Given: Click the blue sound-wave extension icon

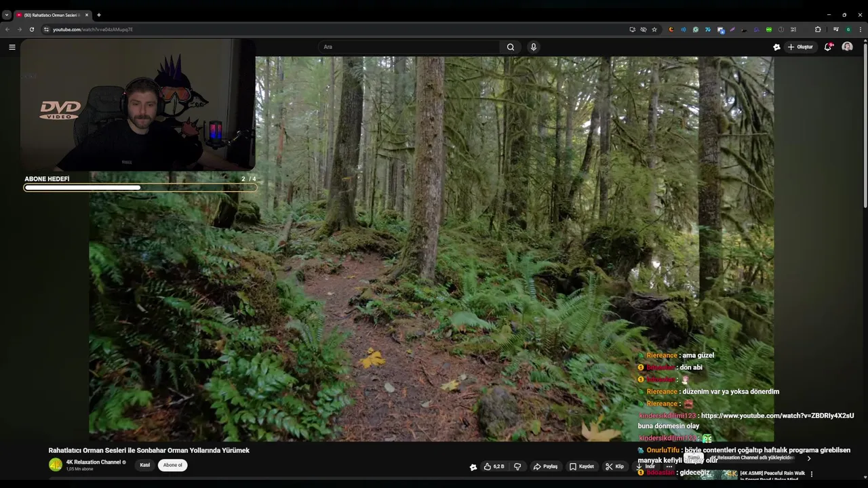Looking at the screenshot, I should click(x=684, y=29).
